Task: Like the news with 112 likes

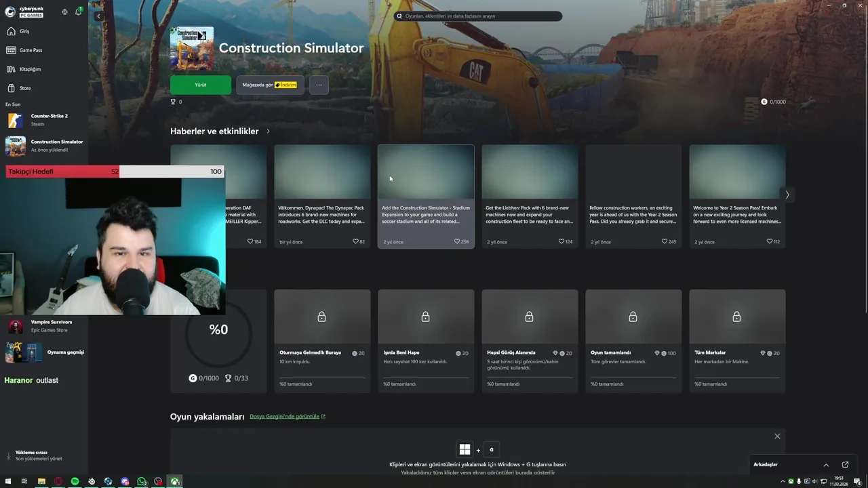Action: point(770,241)
